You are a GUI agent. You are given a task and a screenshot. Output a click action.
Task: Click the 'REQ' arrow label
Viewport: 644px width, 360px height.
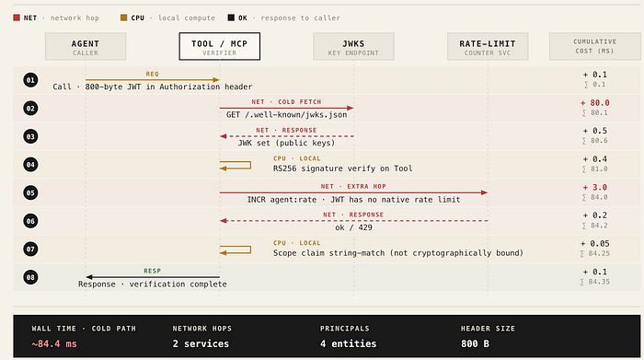pyautogui.click(x=152, y=74)
